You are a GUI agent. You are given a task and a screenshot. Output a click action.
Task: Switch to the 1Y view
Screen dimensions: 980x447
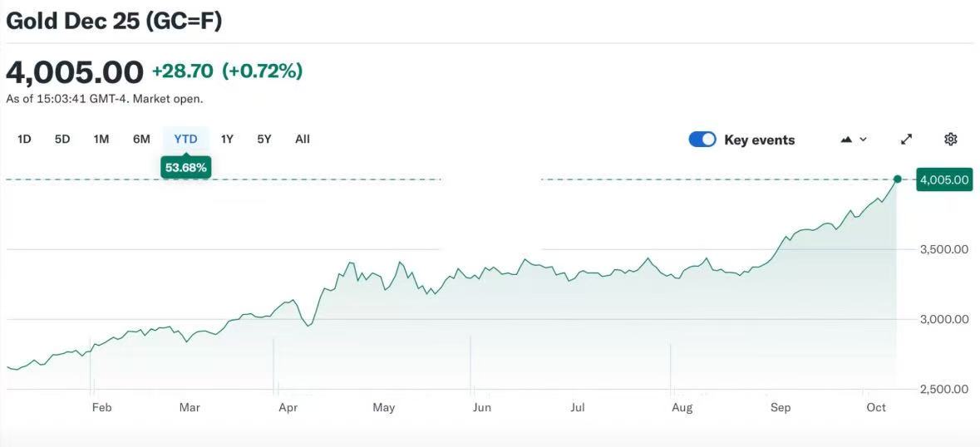(227, 140)
